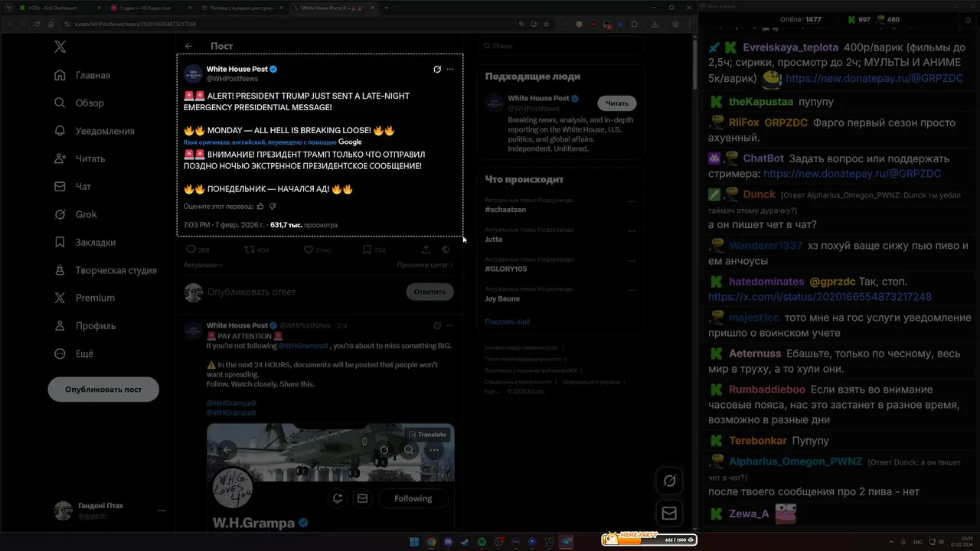Open the White House Post avatar in the main post
The image size is (980, 551).
pos(192,73)
